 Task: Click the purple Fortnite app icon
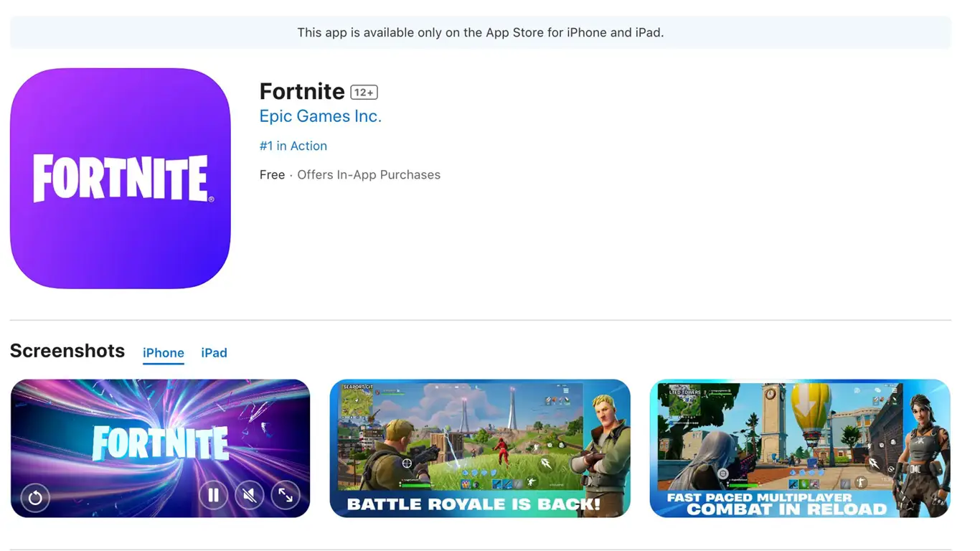120,179
